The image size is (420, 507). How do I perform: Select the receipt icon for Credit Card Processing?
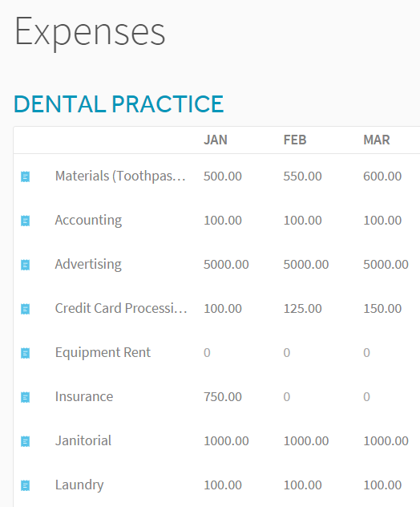(25, 309)
